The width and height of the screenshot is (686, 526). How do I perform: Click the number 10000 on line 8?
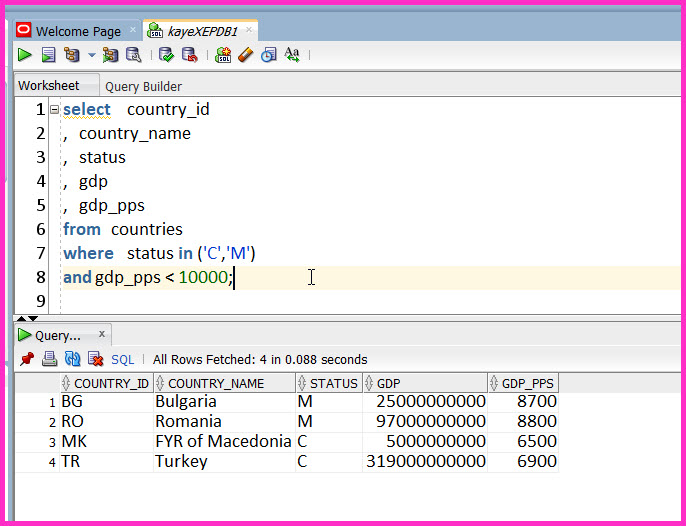tap(203, 277)
